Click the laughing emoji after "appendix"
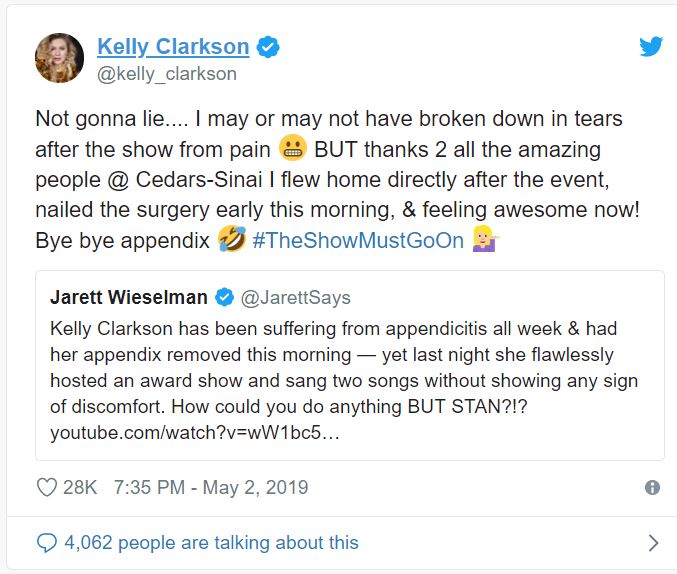The height and width of the screenshot is (574, 677). coord(232,241)
